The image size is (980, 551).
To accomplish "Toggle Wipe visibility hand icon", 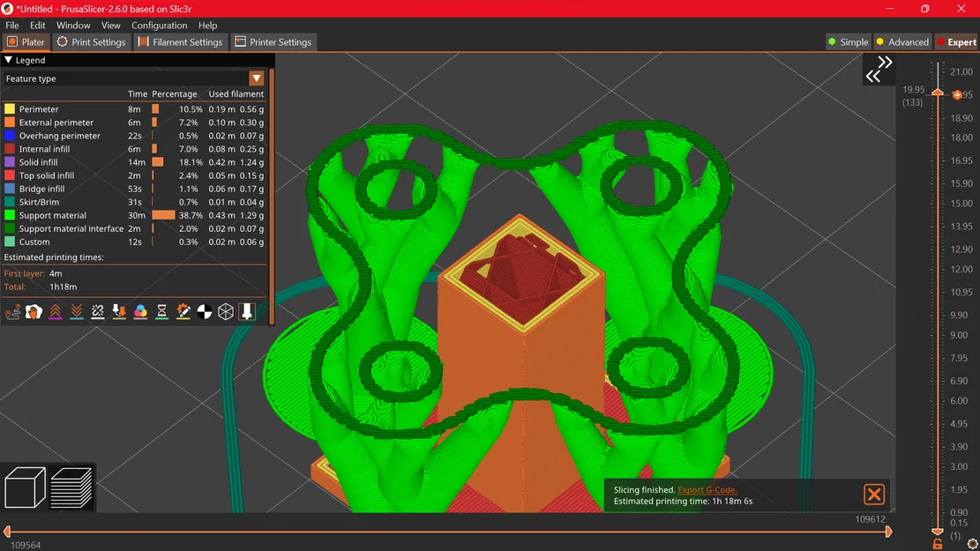I will 34,312.
